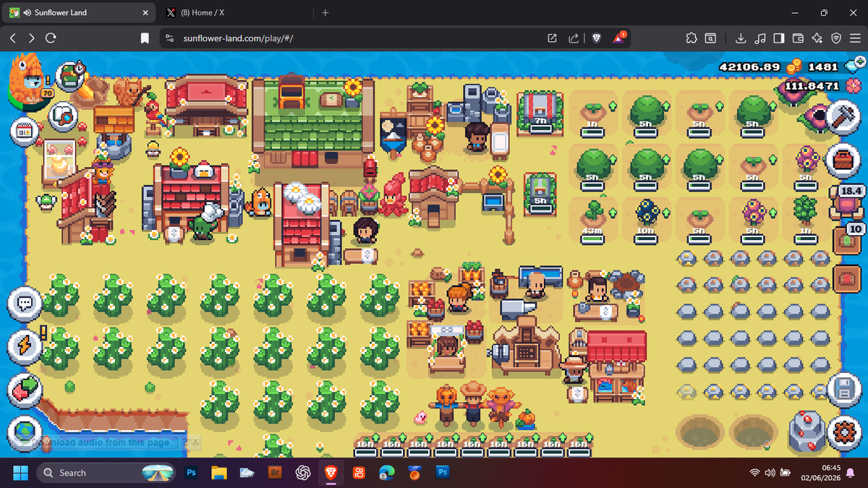Open ChatGPT from the taskbar
The height and width of the screenshot is (488, 868).
pos(303,473)
